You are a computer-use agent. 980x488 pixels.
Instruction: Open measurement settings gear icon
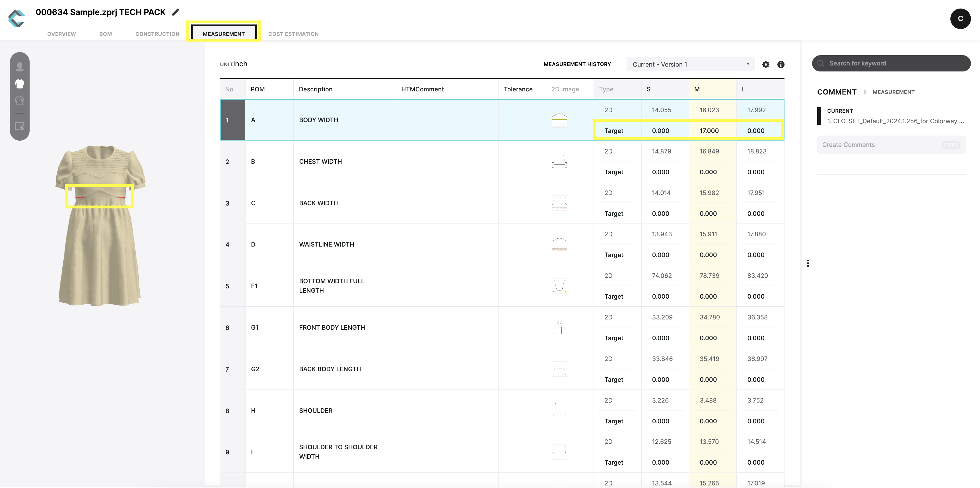tap(765, 64)
